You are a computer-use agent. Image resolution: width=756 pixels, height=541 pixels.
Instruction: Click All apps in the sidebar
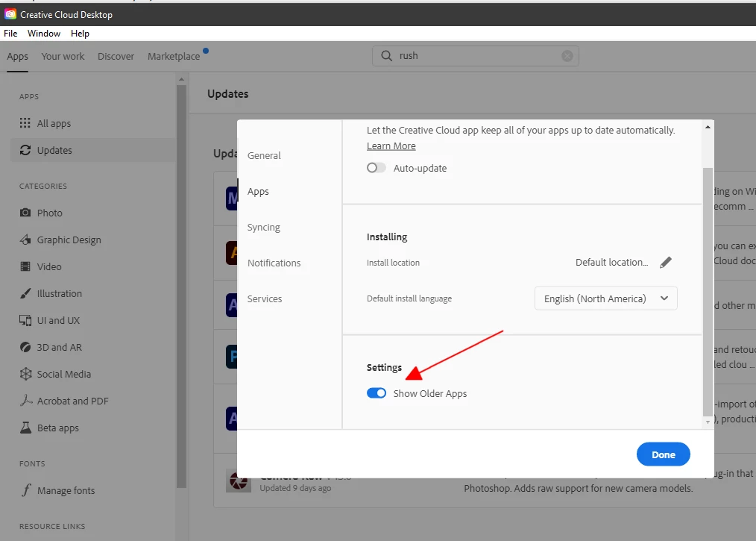click(x=54, y=124)
